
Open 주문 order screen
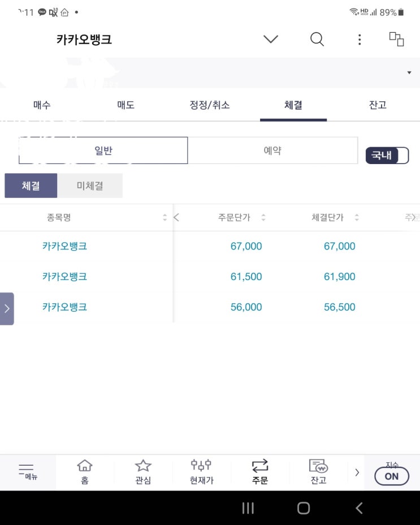(x=259, y=472)
